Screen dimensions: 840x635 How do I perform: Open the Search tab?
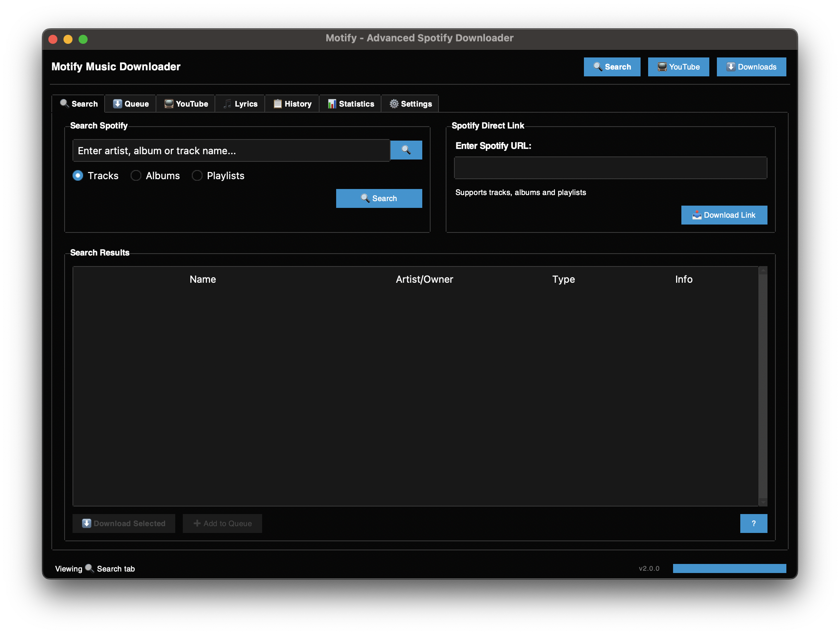78,104
